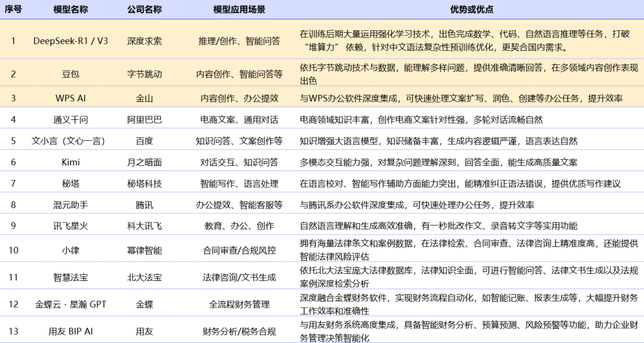The image size is (644, 343).
Task: Select the 通义千问 model cell
Action: tap(70, 119)
